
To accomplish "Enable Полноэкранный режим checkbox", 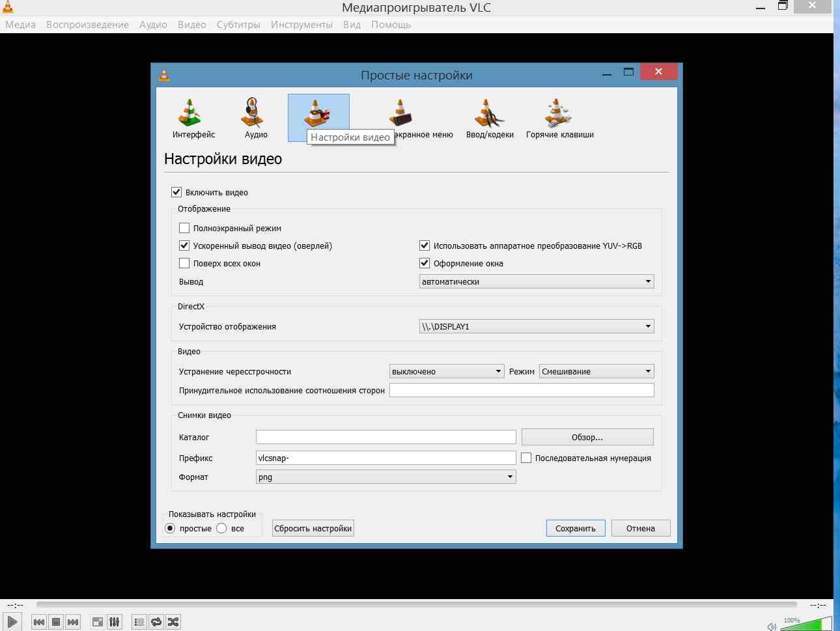I will pyautogui.click(x=184, y=228).
